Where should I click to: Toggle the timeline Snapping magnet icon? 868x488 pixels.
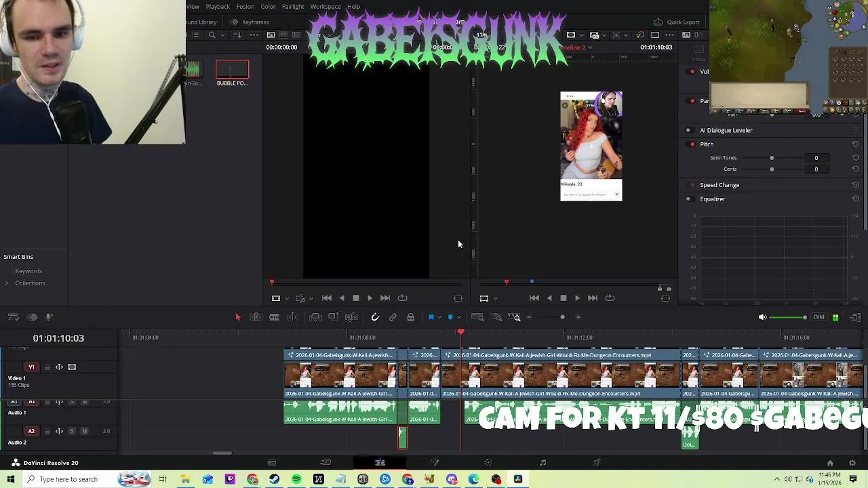tap(375, 317)
